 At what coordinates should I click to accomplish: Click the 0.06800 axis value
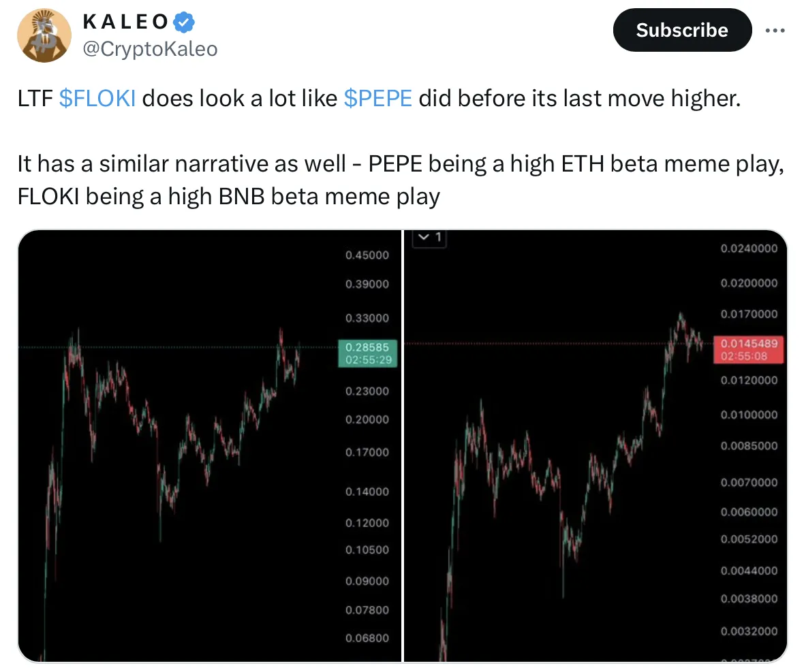coord(367,638)
